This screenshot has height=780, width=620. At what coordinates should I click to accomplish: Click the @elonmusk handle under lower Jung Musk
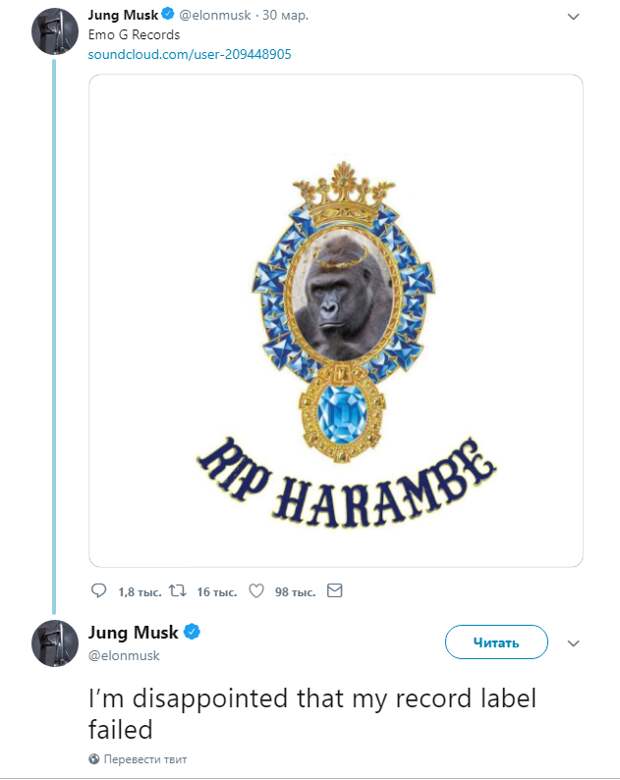pos(124,655)
